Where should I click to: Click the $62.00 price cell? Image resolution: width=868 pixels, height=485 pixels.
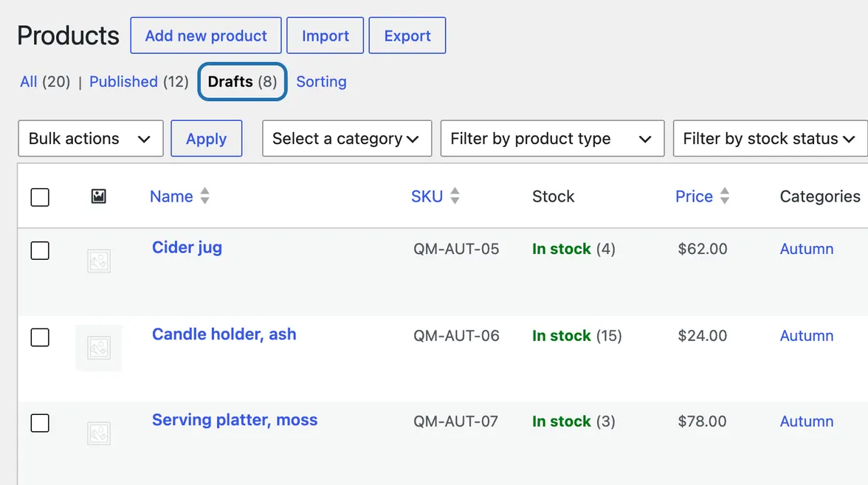click(x=703, y=250)
